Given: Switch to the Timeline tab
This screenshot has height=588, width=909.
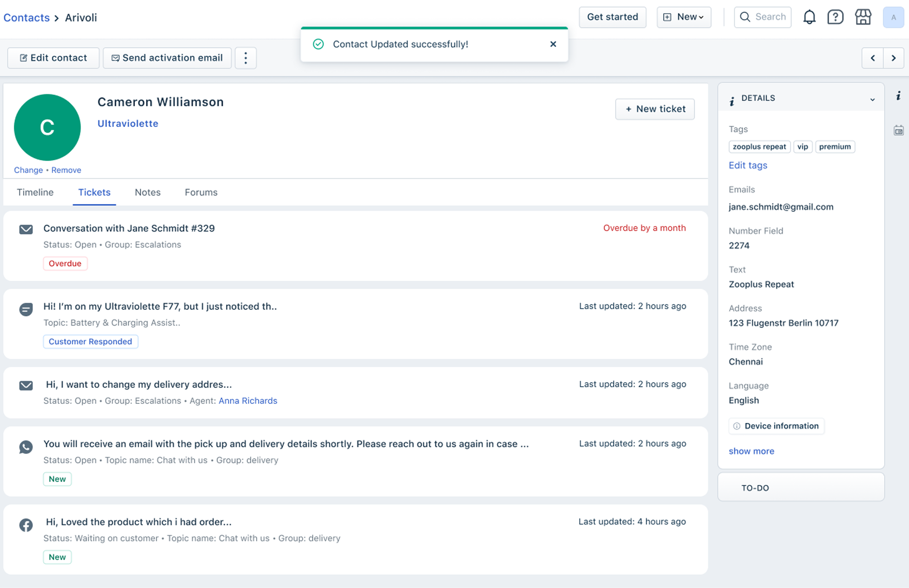Looking at the screenshot, I should click(35, 192).
